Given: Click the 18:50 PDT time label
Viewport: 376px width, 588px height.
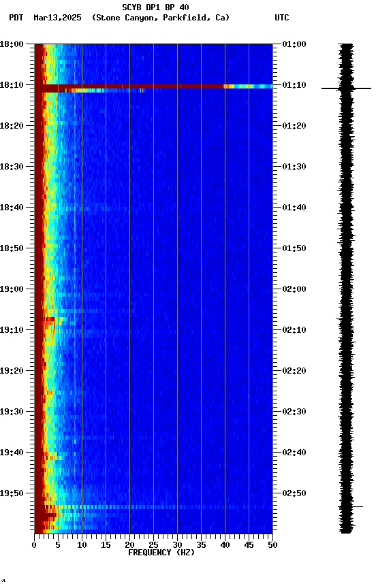Looking at the screenshot, I should (x=12, y=248).
